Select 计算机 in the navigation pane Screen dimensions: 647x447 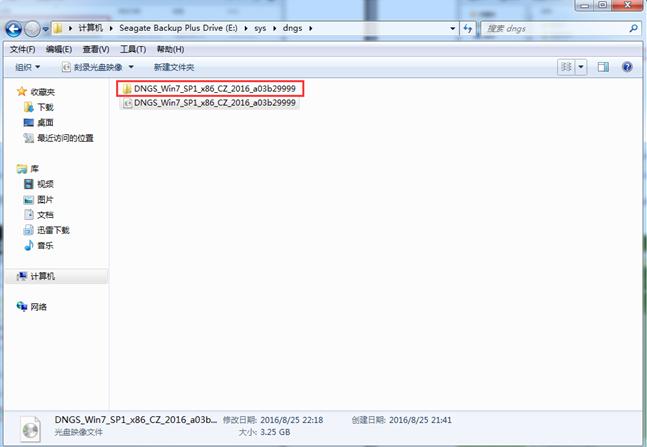(x=42, y=276)
